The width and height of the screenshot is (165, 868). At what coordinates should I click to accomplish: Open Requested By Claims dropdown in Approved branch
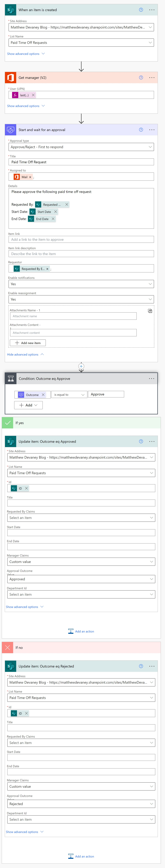click(x=81, y=518)
